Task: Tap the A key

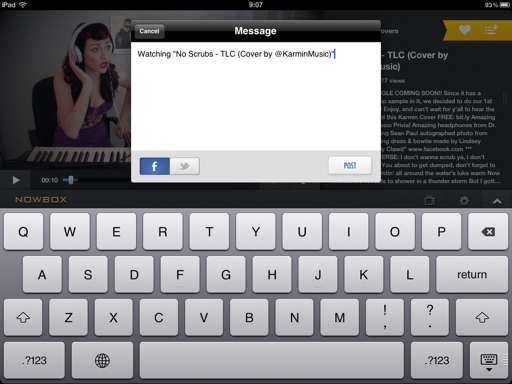Action: [42, 275]
